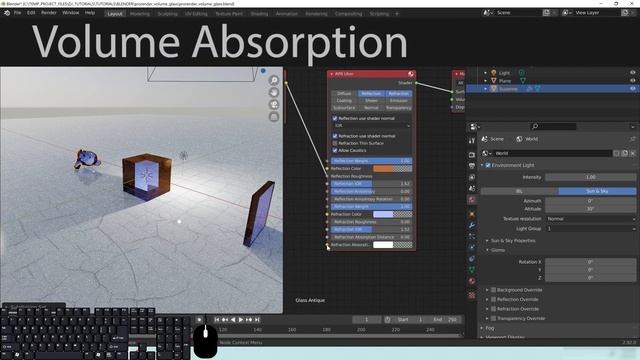Click the viewport pan hand gizmo
Image resolution: width=640 pixels, height=360 pixels.
(x=274, y=93)
